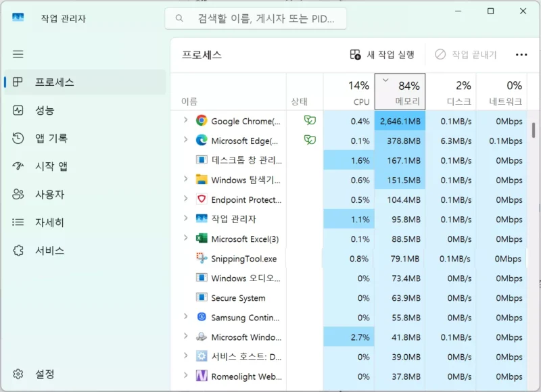This screenshot has height=392, width=541.
Task: Open 설정 at bottom of sidebar
Action: tap(85, 374)
